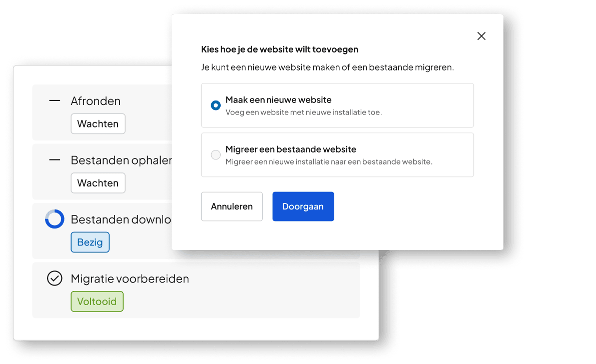Click the dialog heading Kies hoe je de website wilt toevoegen
This screenshot has height=364, width=596.
click(279, 49)
